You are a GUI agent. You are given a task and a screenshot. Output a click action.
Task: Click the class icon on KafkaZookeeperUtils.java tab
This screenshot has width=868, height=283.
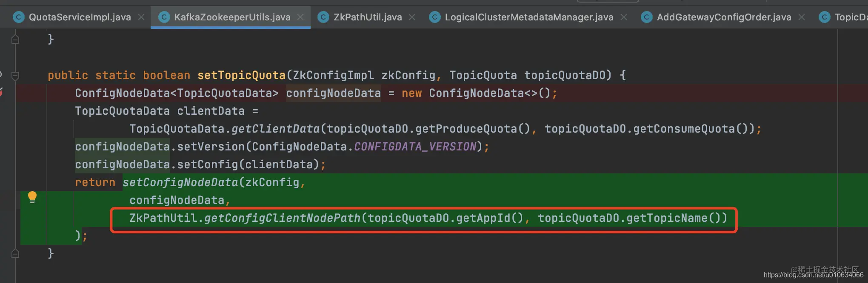point(164,17)
